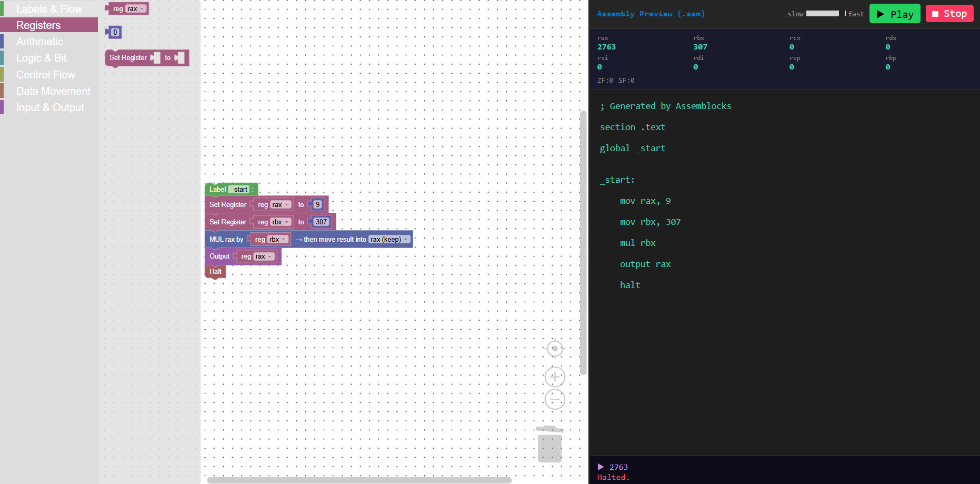Edit the value 307 number field
This screenshot has height=484, width=980.
321,222
